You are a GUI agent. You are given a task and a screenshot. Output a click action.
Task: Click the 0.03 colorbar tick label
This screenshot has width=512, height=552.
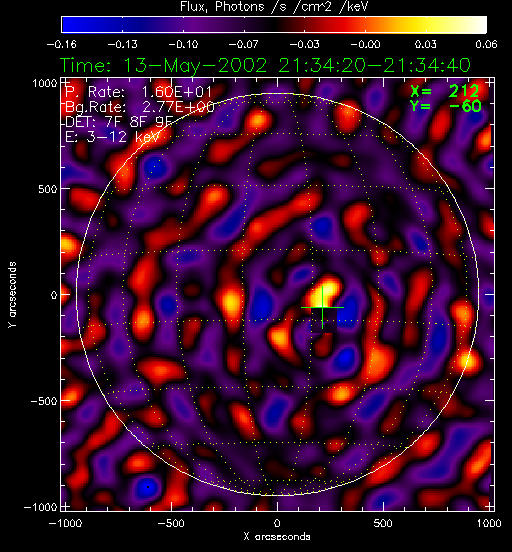pos(425,44)
